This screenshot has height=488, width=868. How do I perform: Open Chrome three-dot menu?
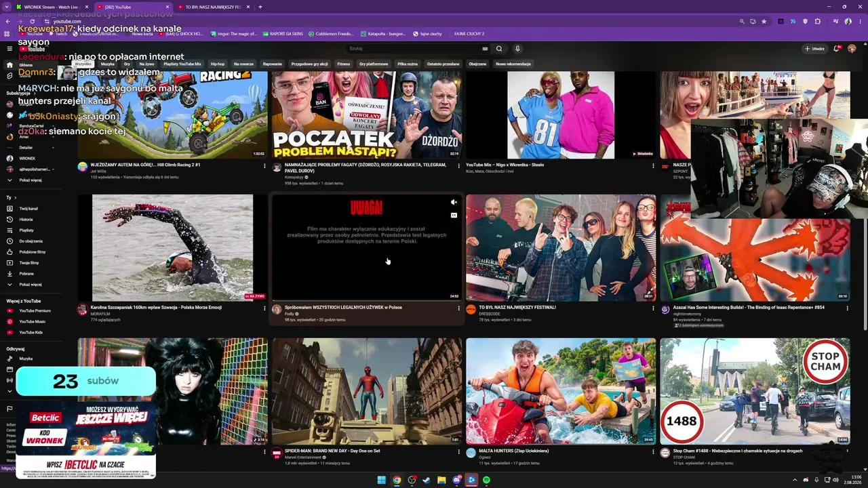[x=859, y=22]
